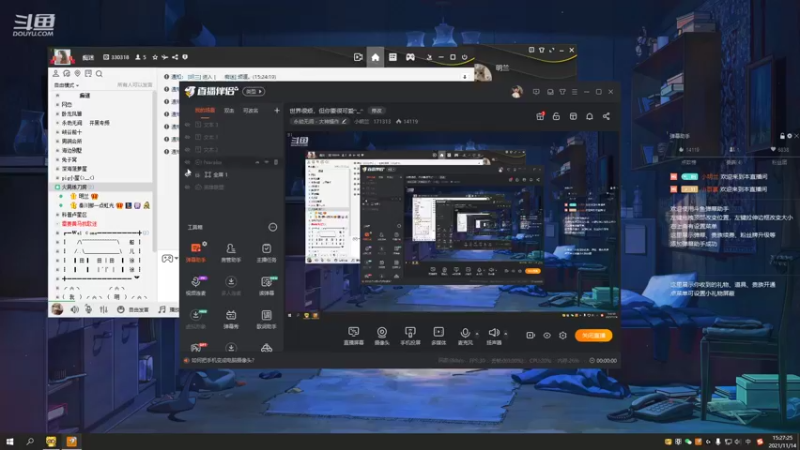Screen dimensions: 800x450
Task: Open the 读弹幕 tool
Action: (x=266, y=286)
